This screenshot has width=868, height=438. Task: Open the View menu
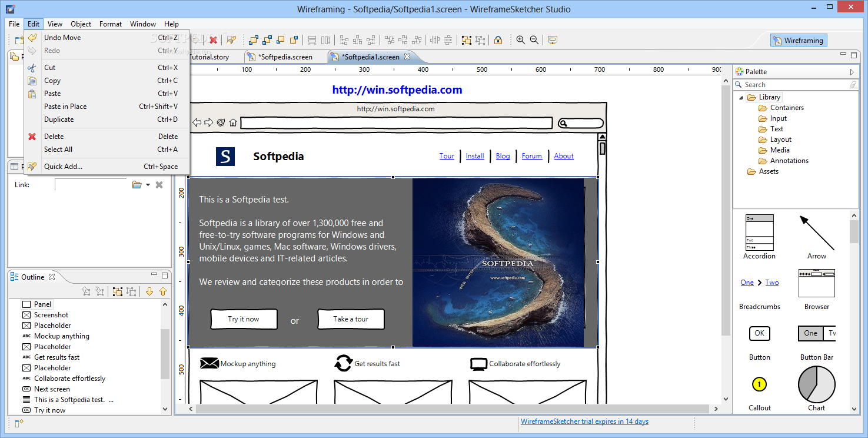pyautogui.click(x=55, y=24)
